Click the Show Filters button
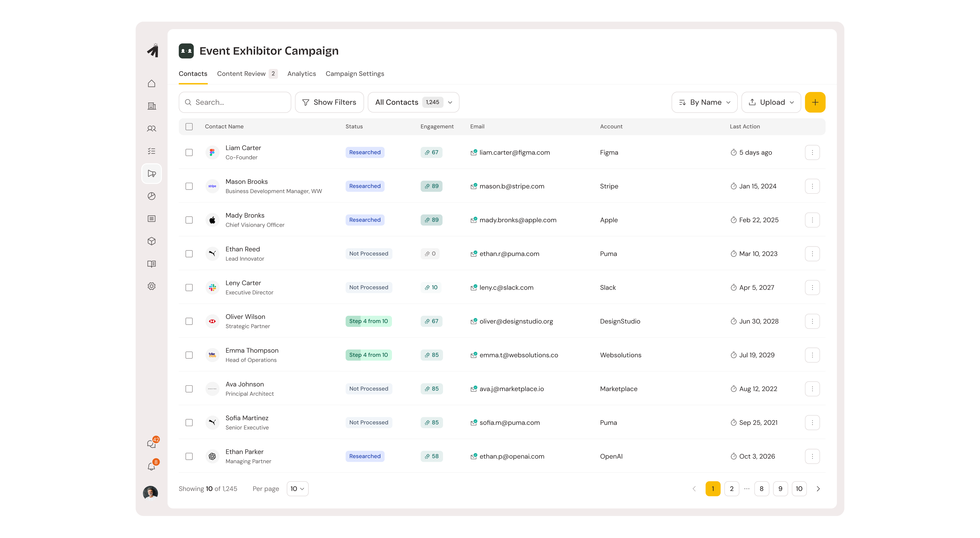This screenshot has width=980, height=538. click(329, 102)
